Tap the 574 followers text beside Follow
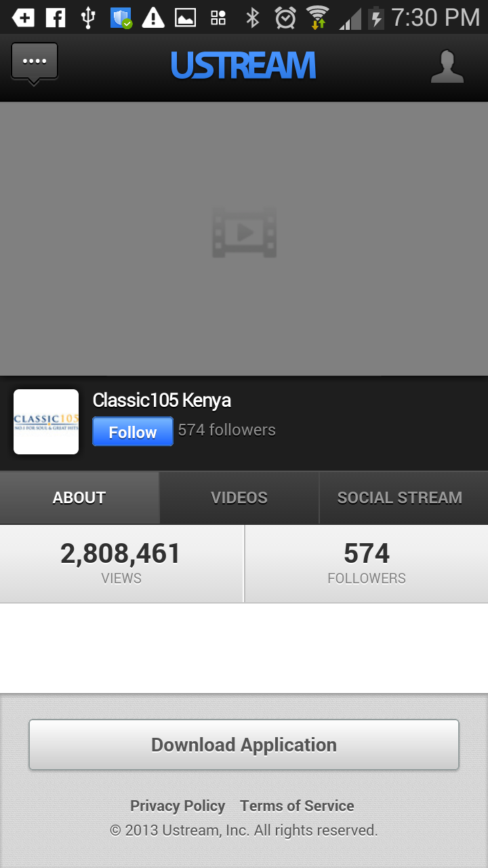 tap(227, 430)
